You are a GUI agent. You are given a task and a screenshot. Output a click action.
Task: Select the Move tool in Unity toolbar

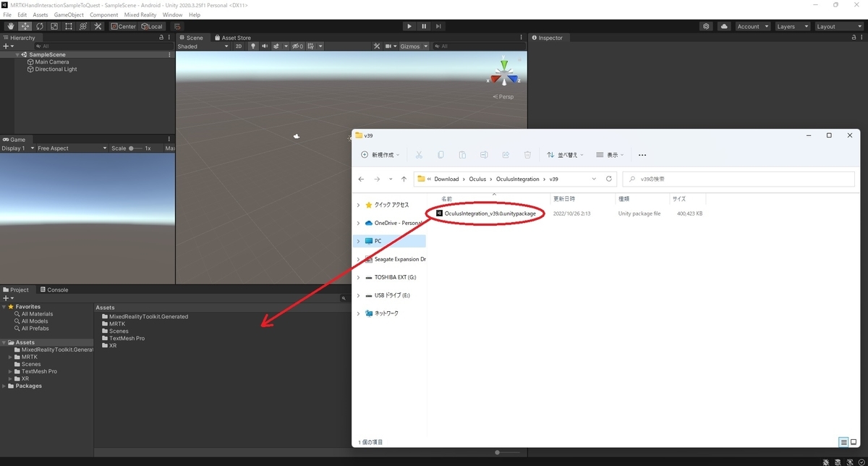pos(25,26)
